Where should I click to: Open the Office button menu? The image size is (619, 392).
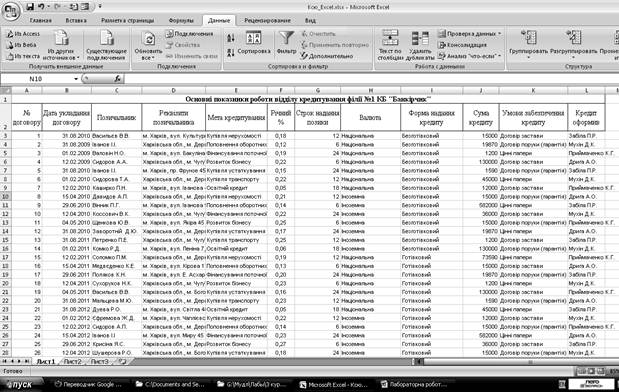pyautogui.click(x=11, y=11)
